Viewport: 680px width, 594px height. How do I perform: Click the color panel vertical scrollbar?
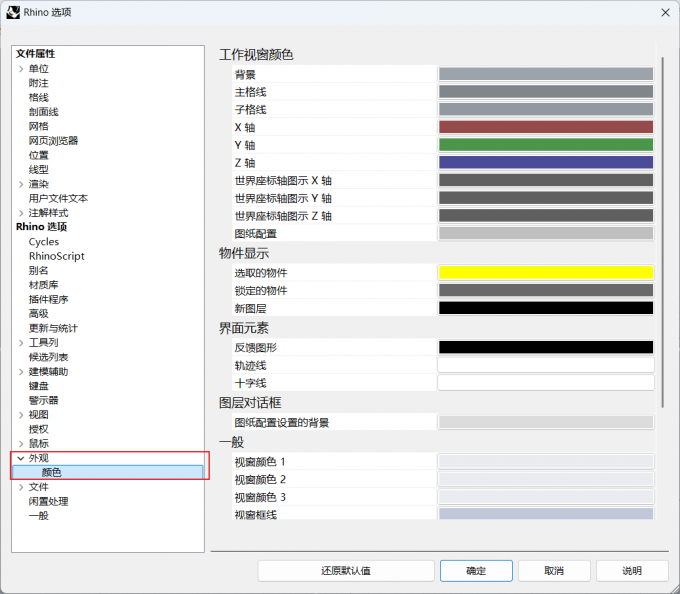pos(662,232)
